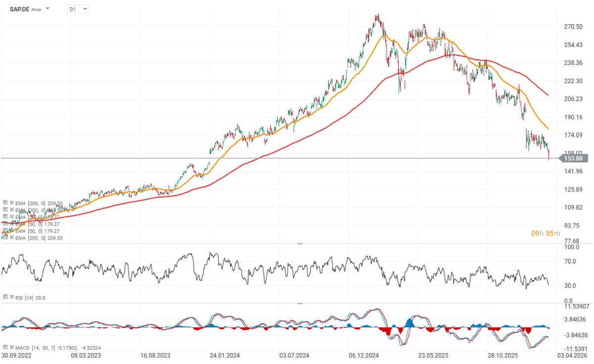This screenshot has width=594, height=364.
Task: Remove the MACD [14, 30, 7] indicator
Action: point(11,347)
